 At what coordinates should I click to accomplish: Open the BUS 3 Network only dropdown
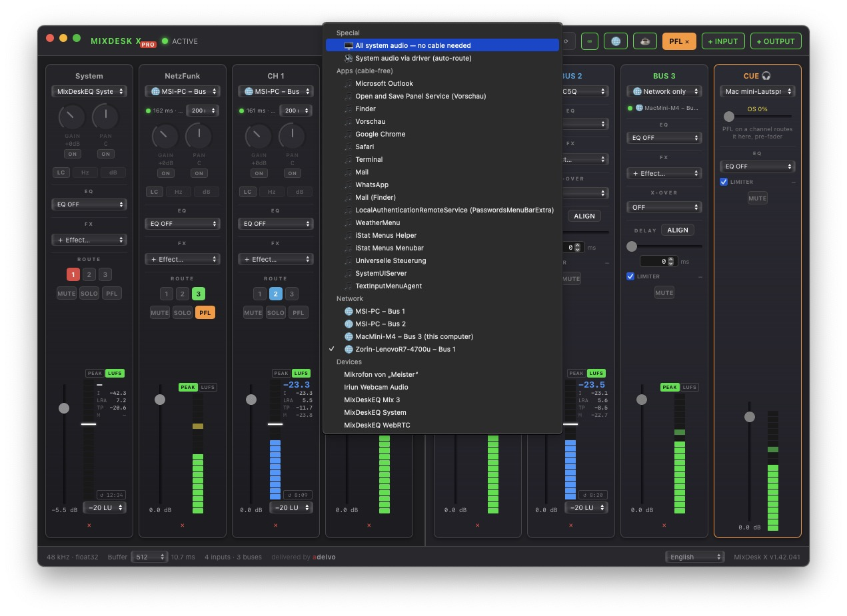click(x=664, y=91)
